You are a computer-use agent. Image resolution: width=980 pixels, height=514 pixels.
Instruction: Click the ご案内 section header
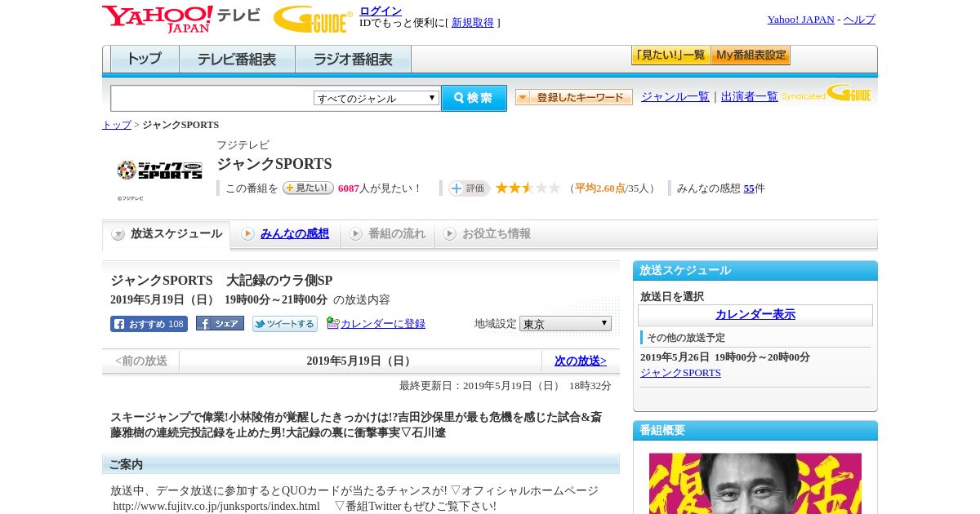point(361,464)
